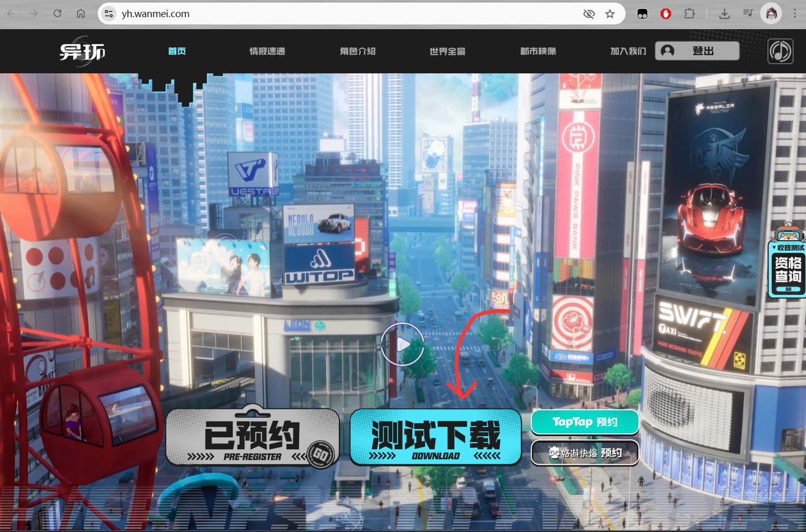The width and height of the screenshot is (806, 532).
Task: Open the browser extensions puzzle icon
Action: [690, 14]
